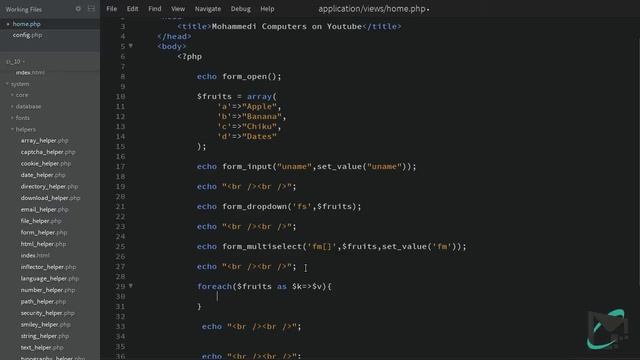Open language_helper.php
This screenshot has height=360, width=640.
click(50, 278)
